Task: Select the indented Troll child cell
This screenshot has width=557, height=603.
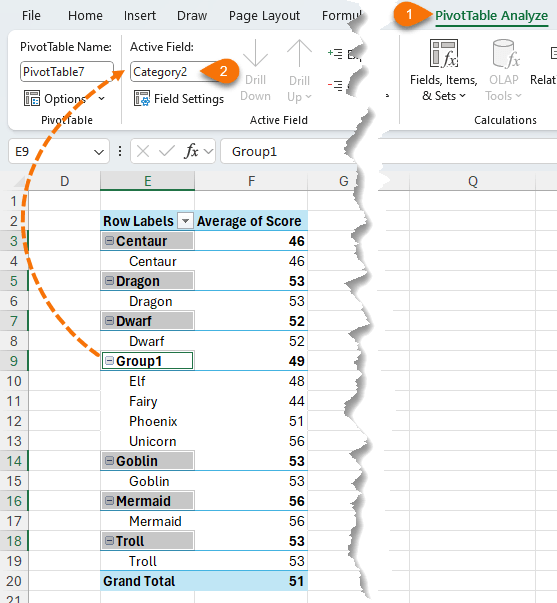Action: [147, 561]
